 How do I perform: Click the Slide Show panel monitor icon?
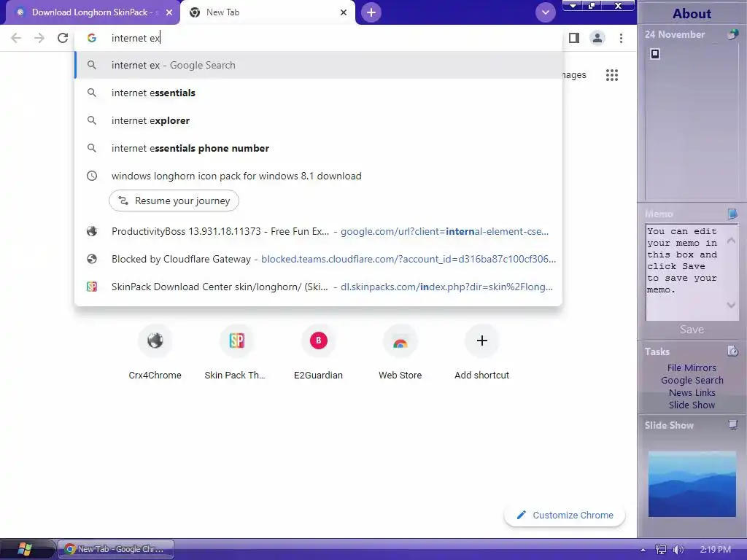pyautogui.click(x=732, y=425)
